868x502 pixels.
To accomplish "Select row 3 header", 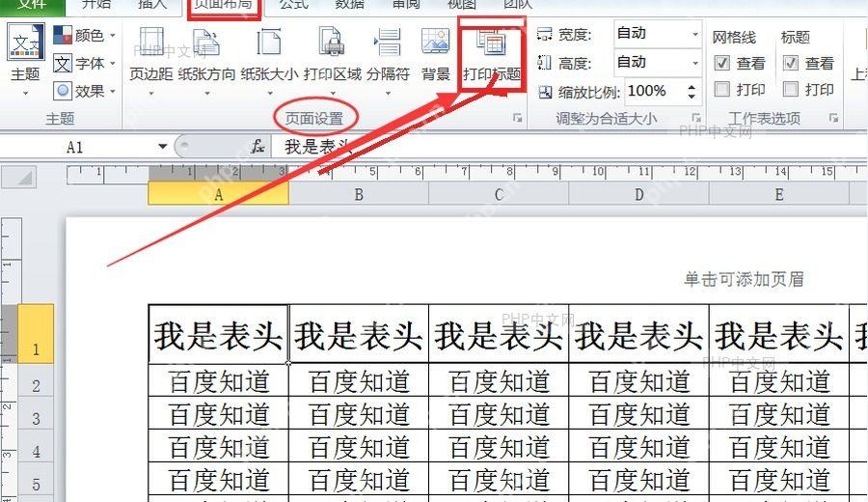I will (x=36, y=413).
